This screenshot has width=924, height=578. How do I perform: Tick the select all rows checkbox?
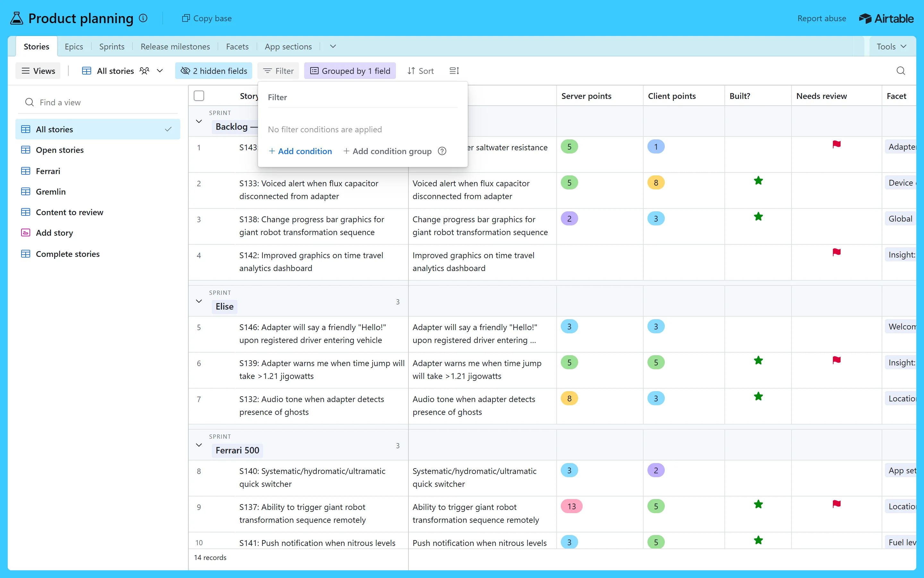pyautogui.click(x=199, y=96)
